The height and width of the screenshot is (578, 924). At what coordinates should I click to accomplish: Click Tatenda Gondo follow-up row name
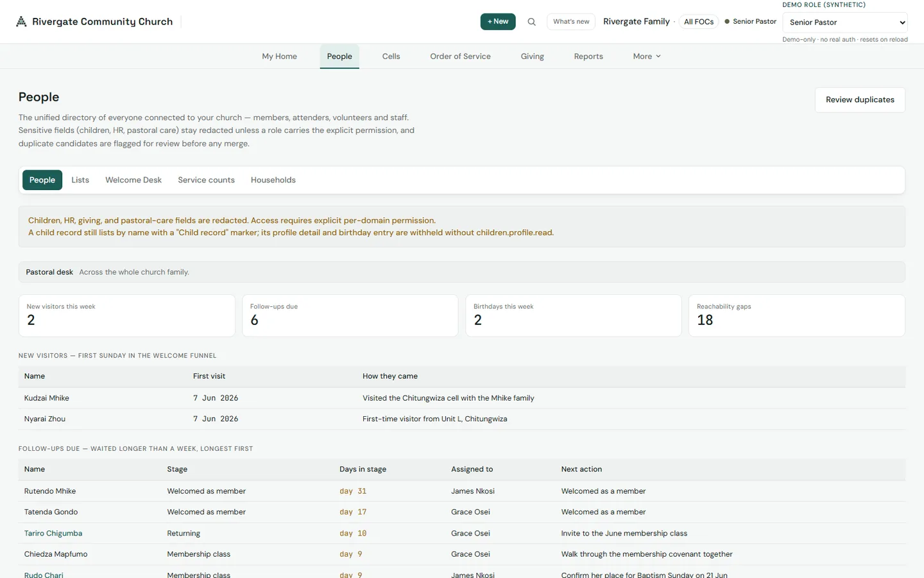pyautogui.click(x=51, y=512)
